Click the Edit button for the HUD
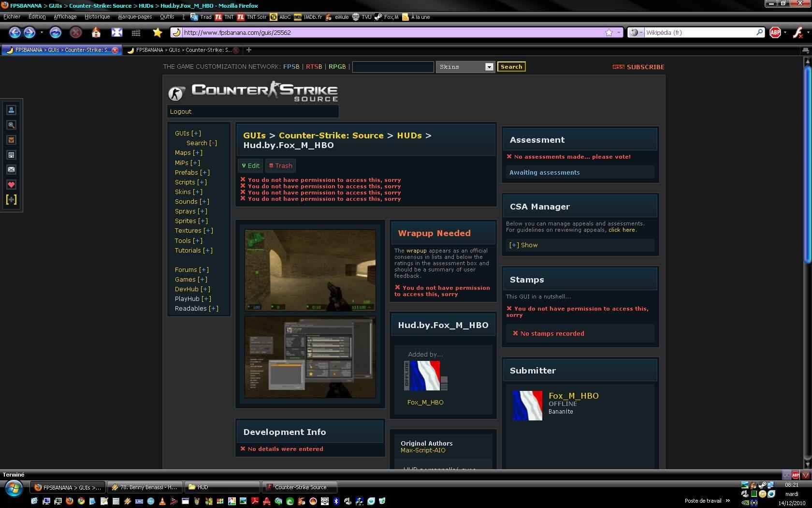 [x=250, y=165]
